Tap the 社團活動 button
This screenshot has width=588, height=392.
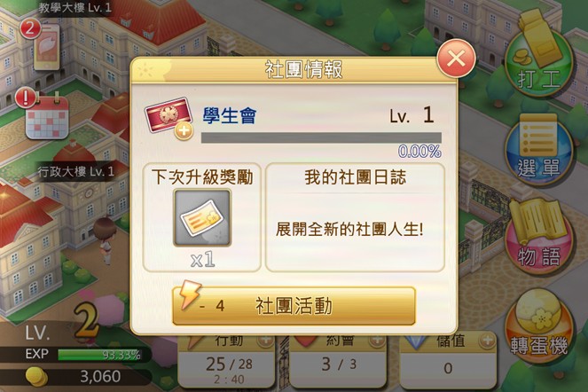coord(294,306)
